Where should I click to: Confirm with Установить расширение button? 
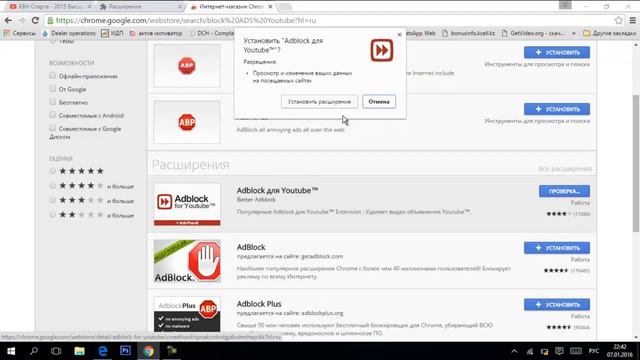(319, 102)
